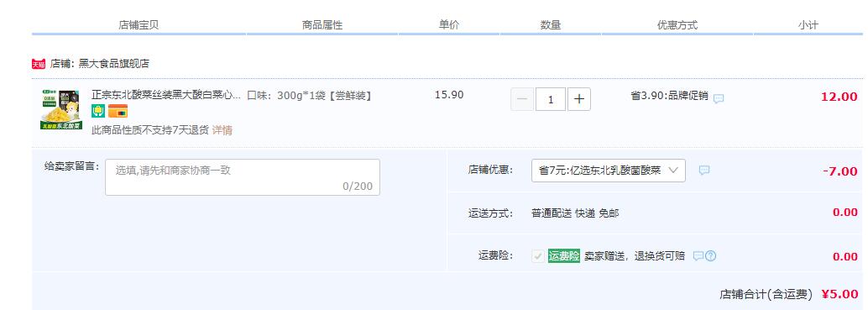868x310 pixels.
Task: Click the 商品属性 column header
Action: click(x=322, y=25)
